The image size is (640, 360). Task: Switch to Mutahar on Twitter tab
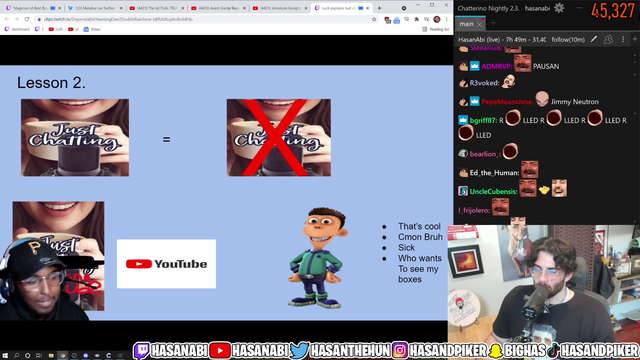click(95, 8)
